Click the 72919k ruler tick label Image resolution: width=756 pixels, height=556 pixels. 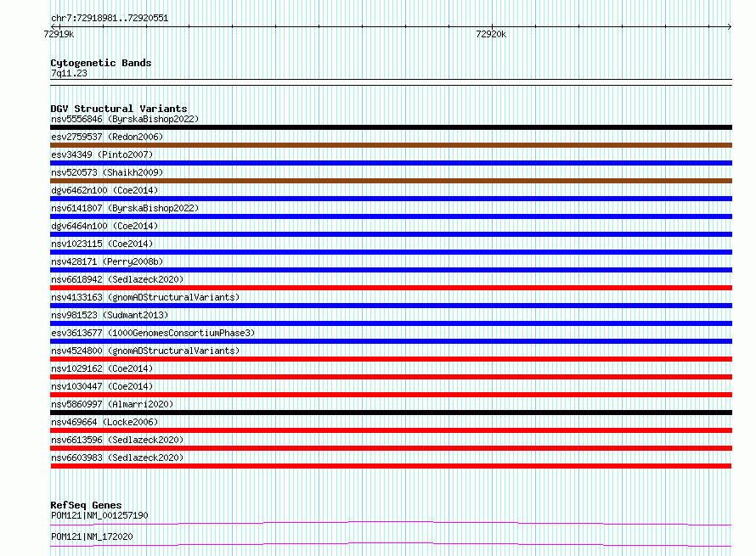pos(59,34)
